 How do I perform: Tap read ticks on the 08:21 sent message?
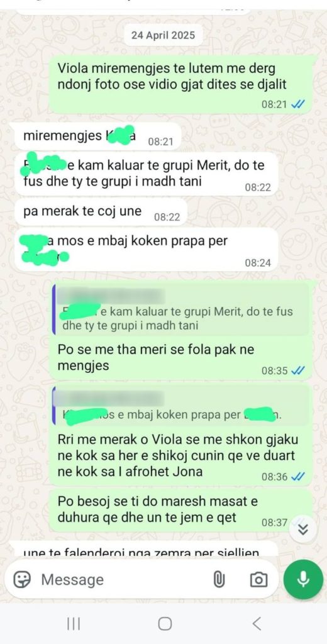click(297, 104)
